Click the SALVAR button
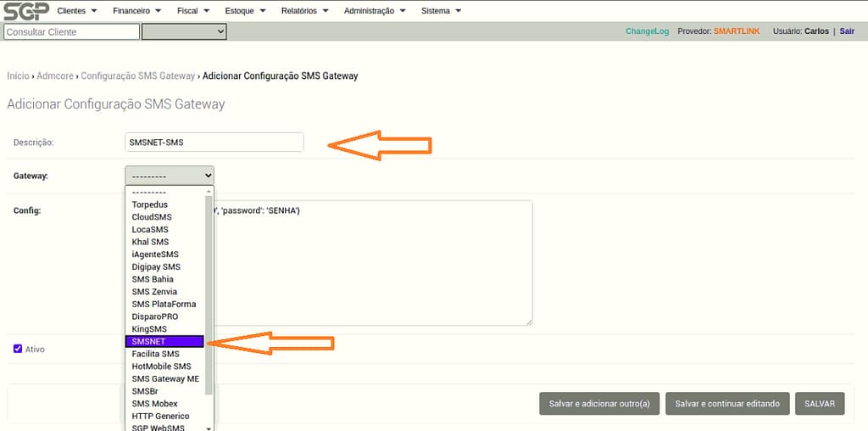868x431 pixels. [x=819, y=404]
